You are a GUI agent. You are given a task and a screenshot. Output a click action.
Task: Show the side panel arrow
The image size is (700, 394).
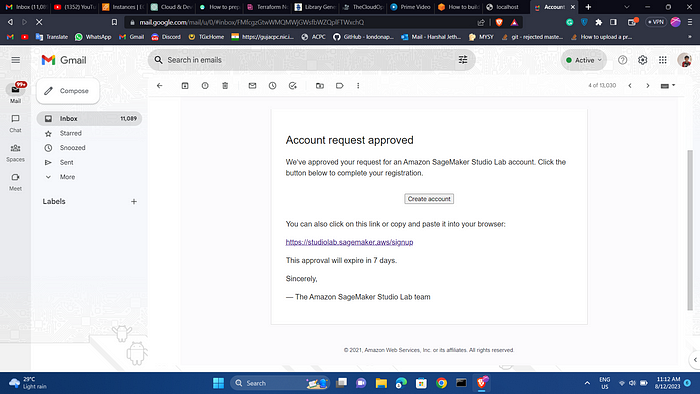(695, 360)
